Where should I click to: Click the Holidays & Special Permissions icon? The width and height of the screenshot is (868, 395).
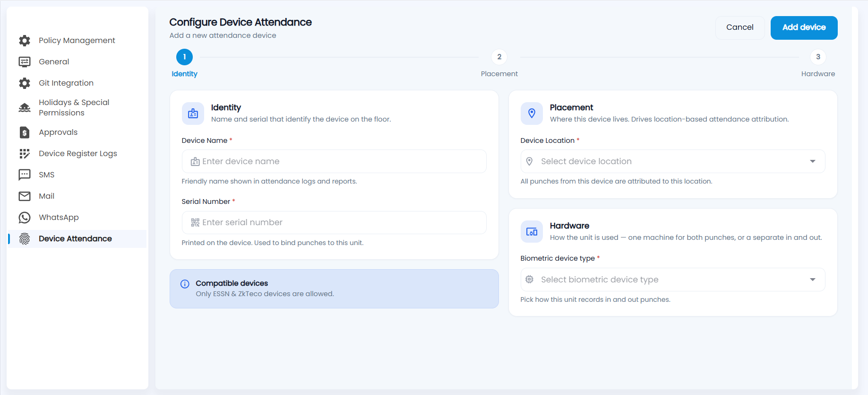point(25,108)
